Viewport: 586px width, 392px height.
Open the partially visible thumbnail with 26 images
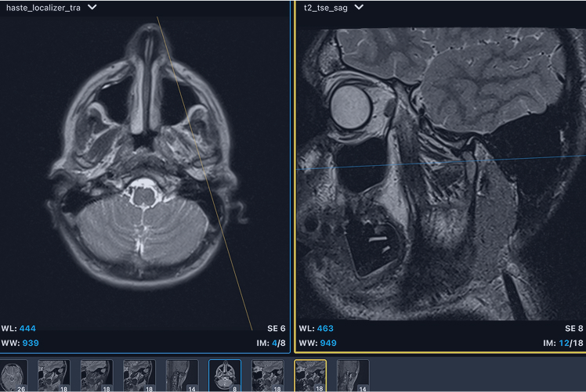[13, 376]
